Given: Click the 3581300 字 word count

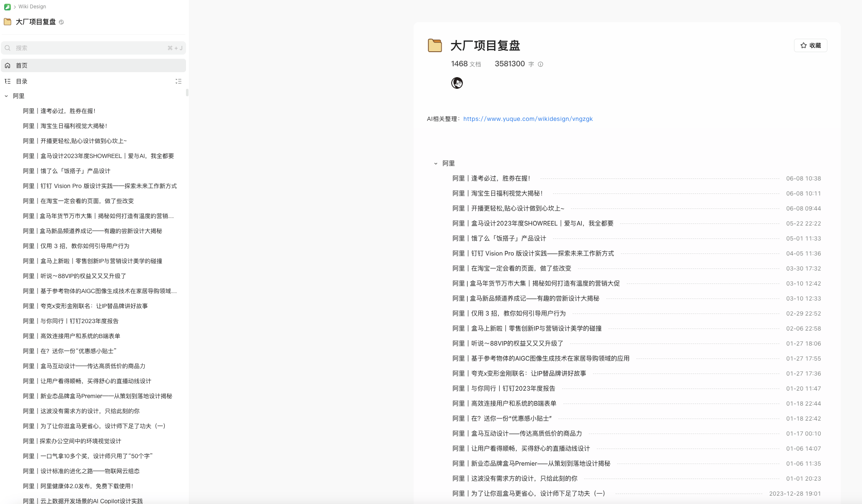Looking at the screenshot, I should pyautogui.click(x=514, y=64).
